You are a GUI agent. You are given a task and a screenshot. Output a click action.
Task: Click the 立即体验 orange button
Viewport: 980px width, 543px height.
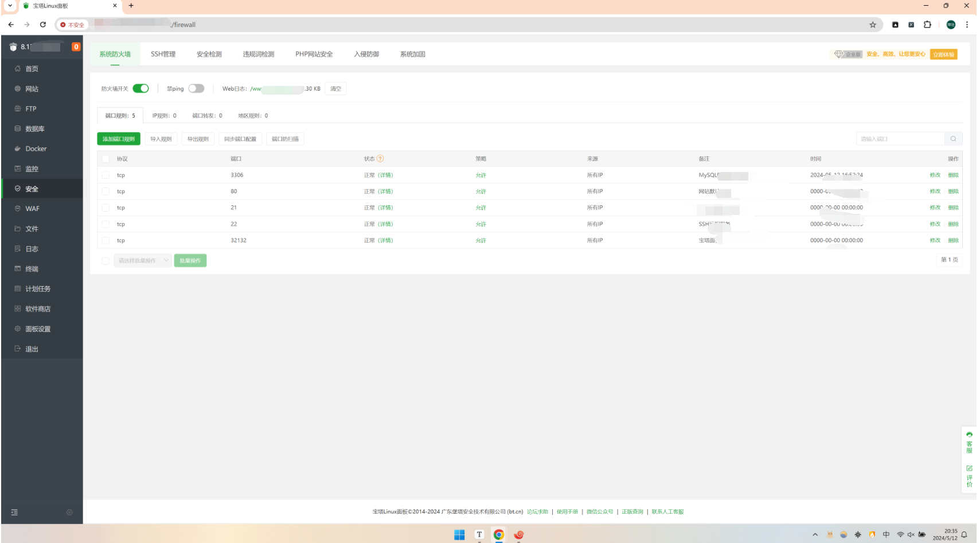click(x=943, y=54)
